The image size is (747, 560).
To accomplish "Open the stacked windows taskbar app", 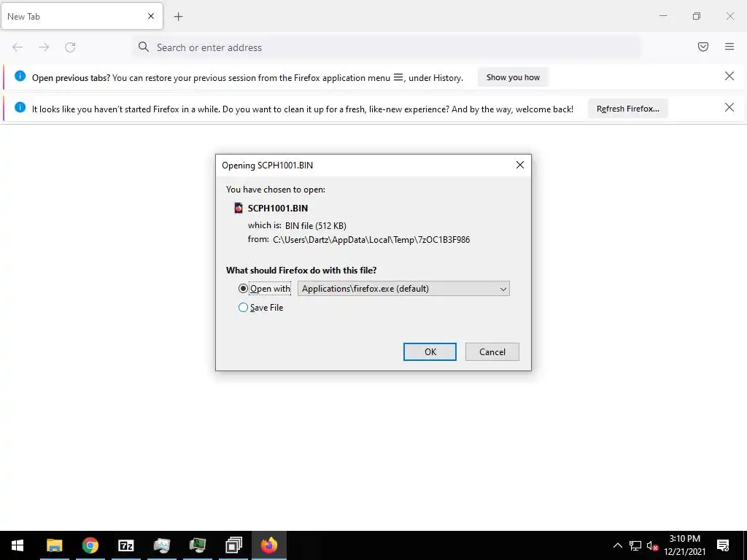I will pyautogui.click(x=233, y=545).
